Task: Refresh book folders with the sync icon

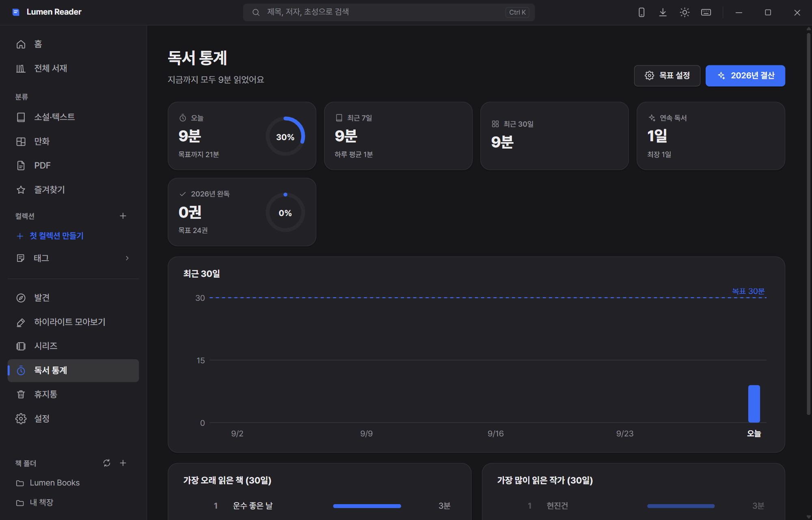Action: (107, 463)
